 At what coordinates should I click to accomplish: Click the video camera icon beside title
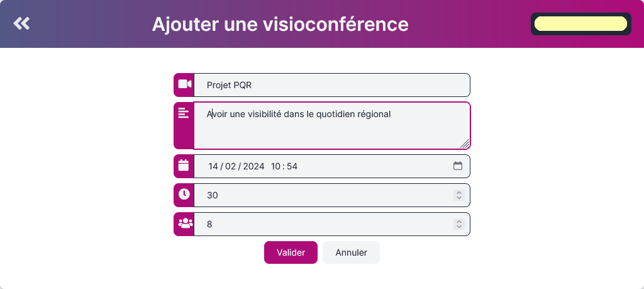(x=184, y=84)
